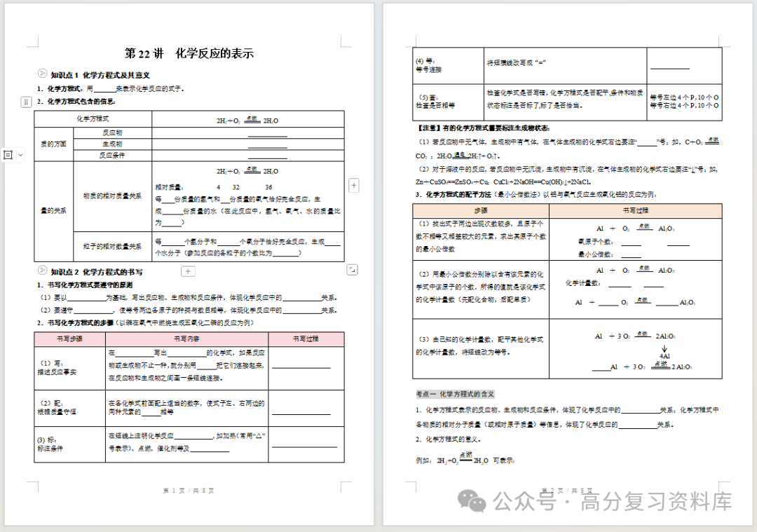
Task: Click table cell 反应物
Action: click(112, 132)
